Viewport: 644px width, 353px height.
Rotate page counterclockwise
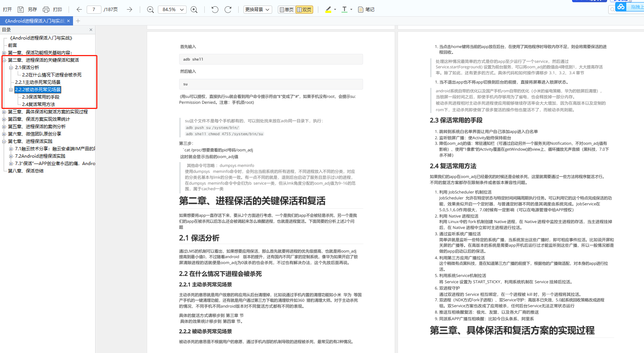click(x=215, y=10)
